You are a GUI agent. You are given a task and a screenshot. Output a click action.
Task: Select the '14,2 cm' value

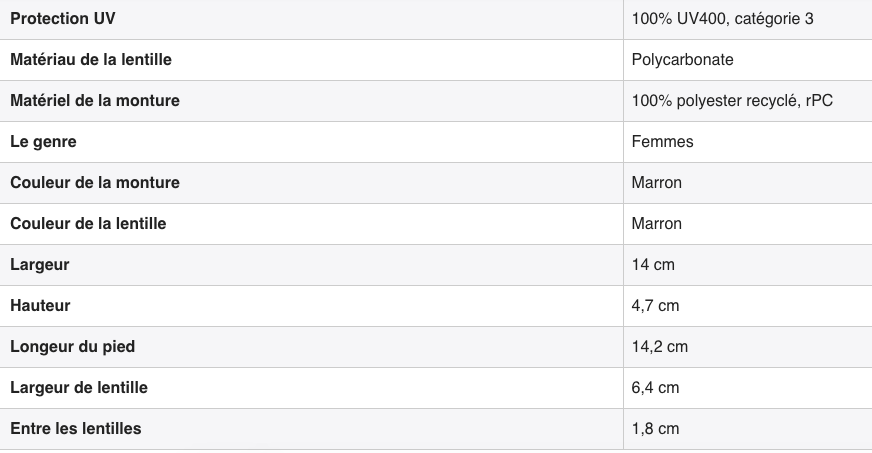[660, 347]
